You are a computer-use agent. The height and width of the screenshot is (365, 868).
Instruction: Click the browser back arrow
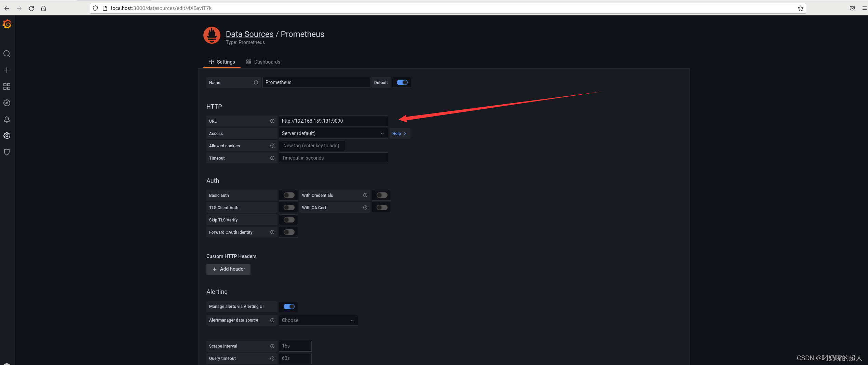[7, 8]
